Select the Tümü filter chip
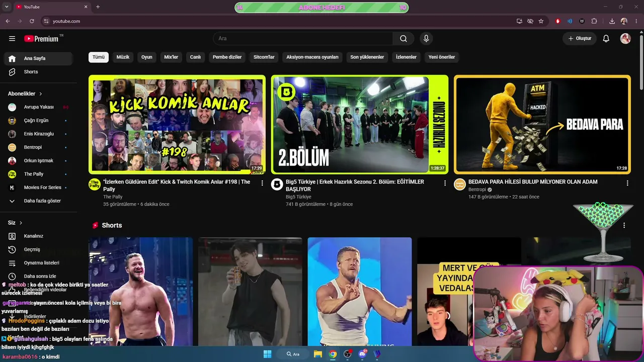 99,57
